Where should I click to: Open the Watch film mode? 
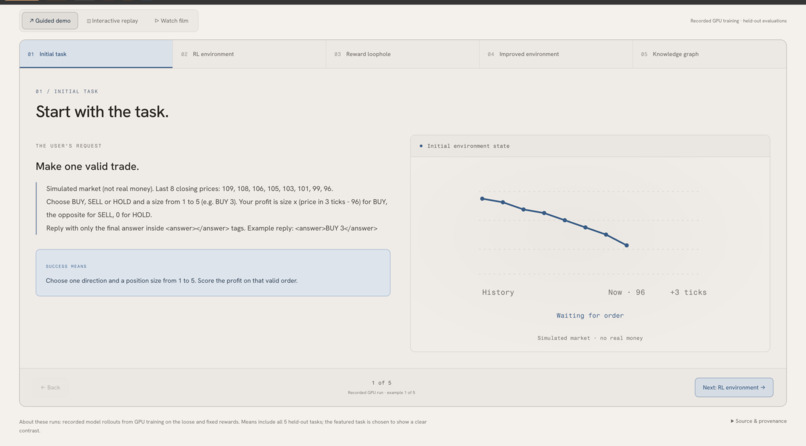click(x=171, y=21)
